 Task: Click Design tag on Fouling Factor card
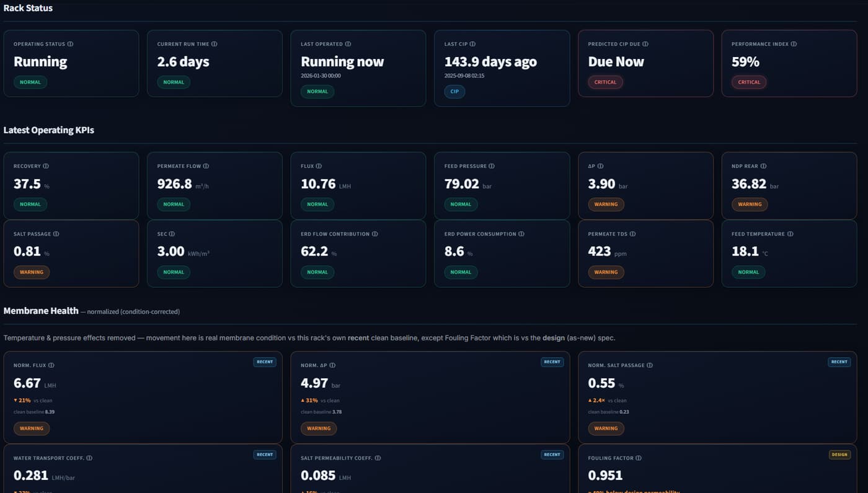click(x=839, y=455)
